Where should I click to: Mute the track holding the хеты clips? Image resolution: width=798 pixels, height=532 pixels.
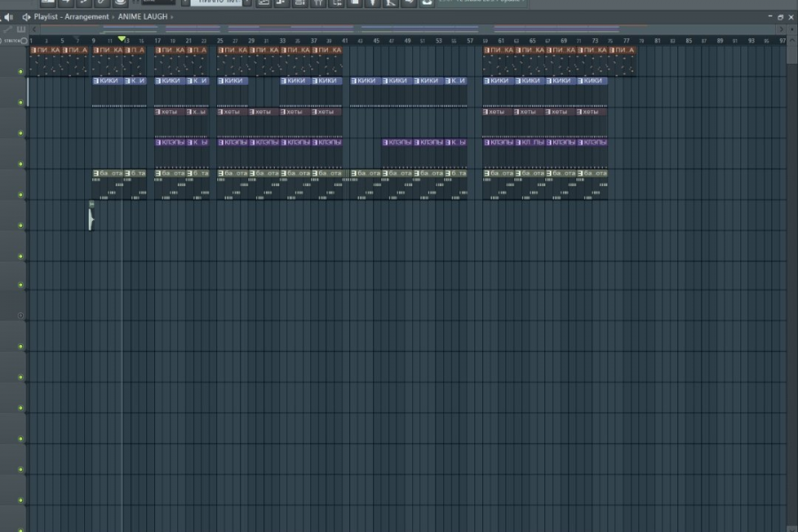pyautogui.click(x=21, y=133)
